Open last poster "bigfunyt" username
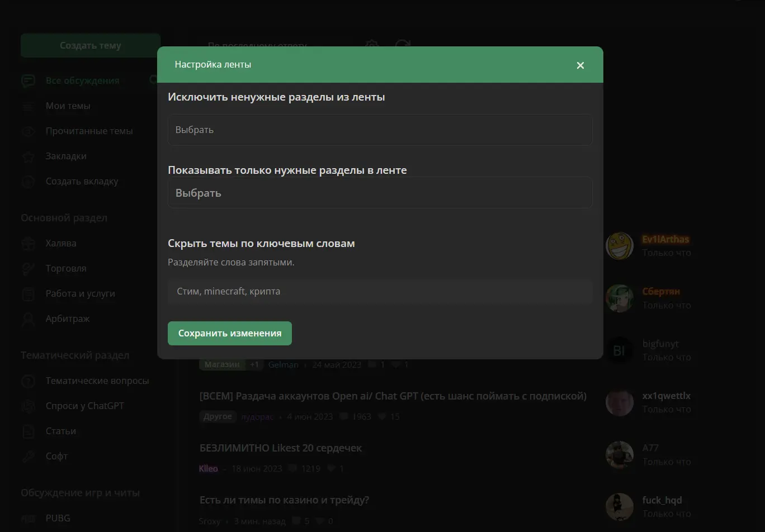Screen dimensions: 765x532 click(x=660, y=344)
